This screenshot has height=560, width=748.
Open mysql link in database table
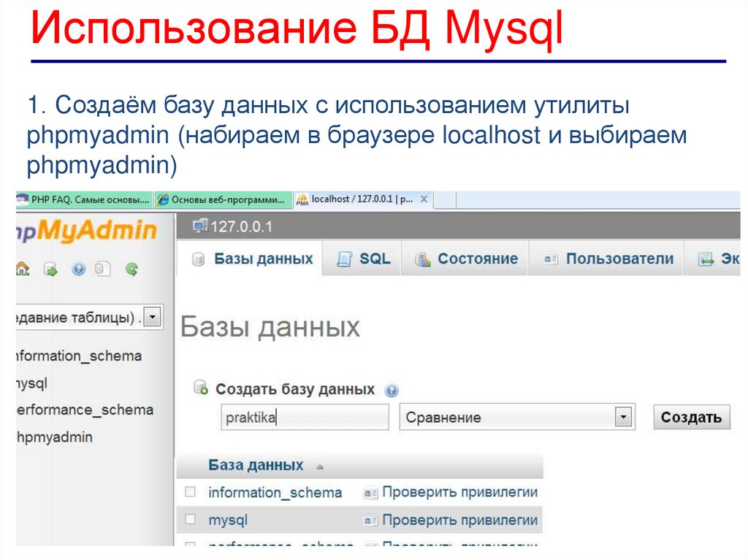pyautogui.click(x=228, y=521)
